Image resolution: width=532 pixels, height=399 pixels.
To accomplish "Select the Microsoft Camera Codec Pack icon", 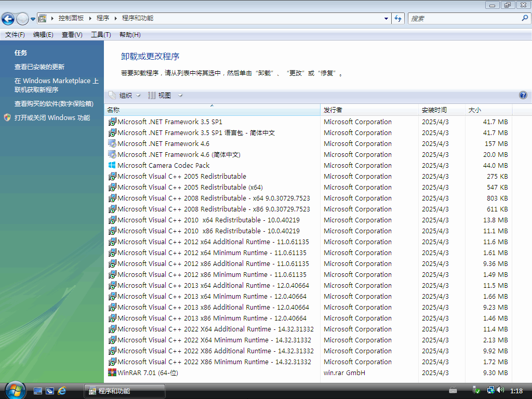I will click(x=112, y=165).
